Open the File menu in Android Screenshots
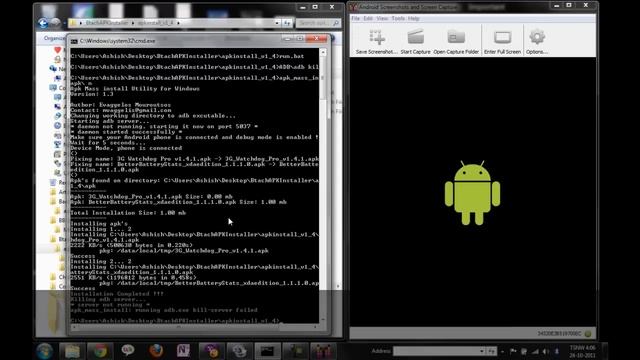Viewport: 640px width, 360px height. point(356,18)
